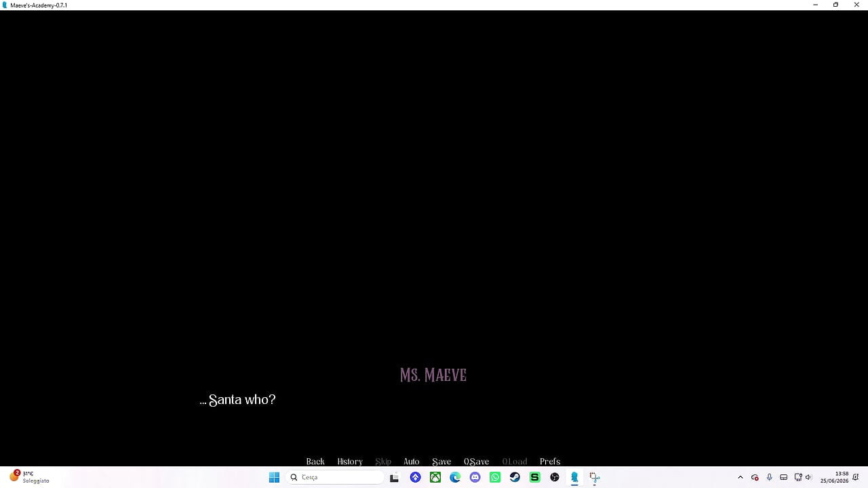Open the Save menu
Image resolution: width=868 pixels, height=488 pixels.
coord(441,462)
